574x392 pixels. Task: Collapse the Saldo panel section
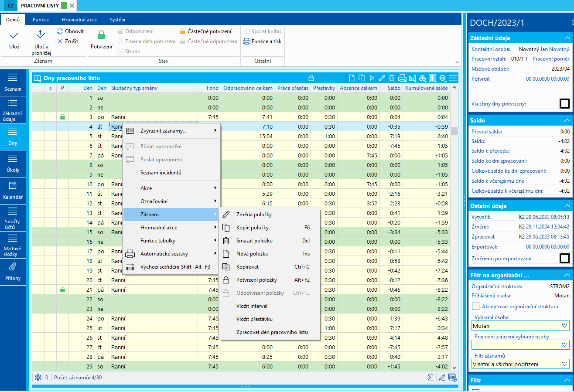tap(567, 120)
